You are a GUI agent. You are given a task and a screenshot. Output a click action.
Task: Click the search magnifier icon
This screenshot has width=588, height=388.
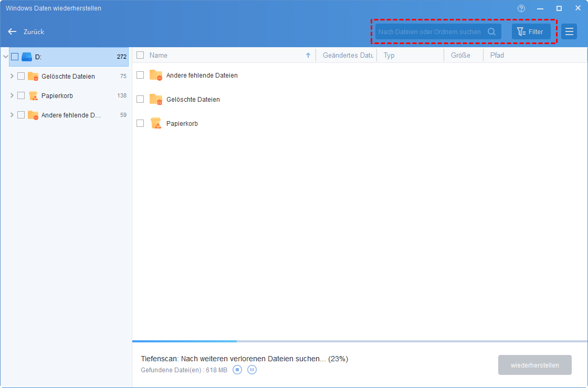coord(491,31)
